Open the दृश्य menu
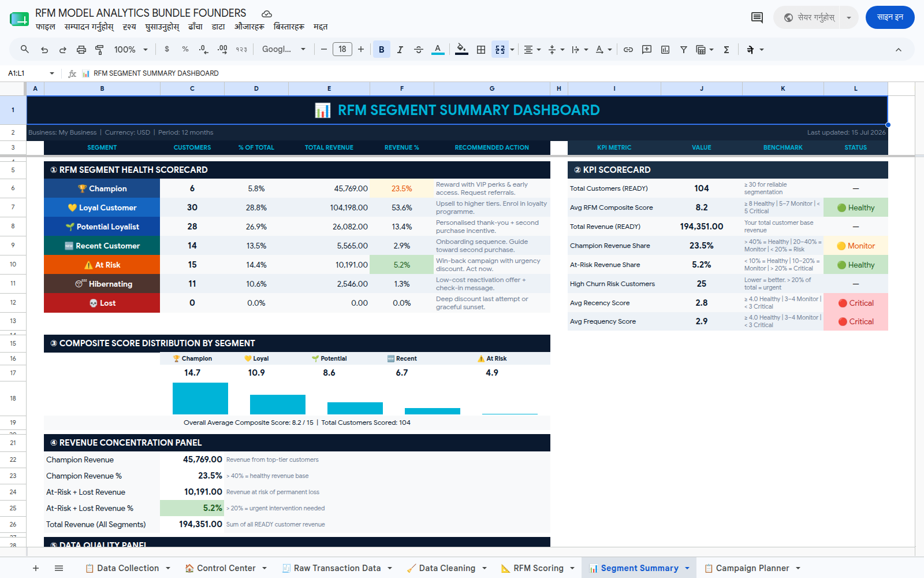 tap(129, 27)
